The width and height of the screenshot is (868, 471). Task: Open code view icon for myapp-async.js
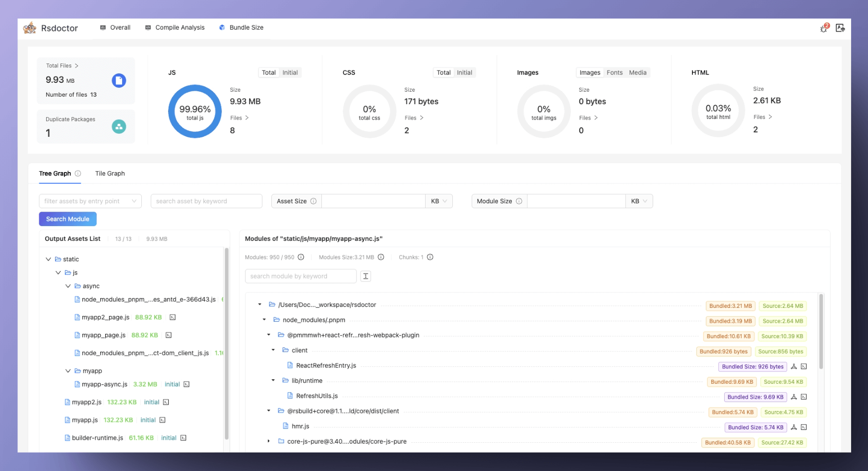tap(186, 384)
